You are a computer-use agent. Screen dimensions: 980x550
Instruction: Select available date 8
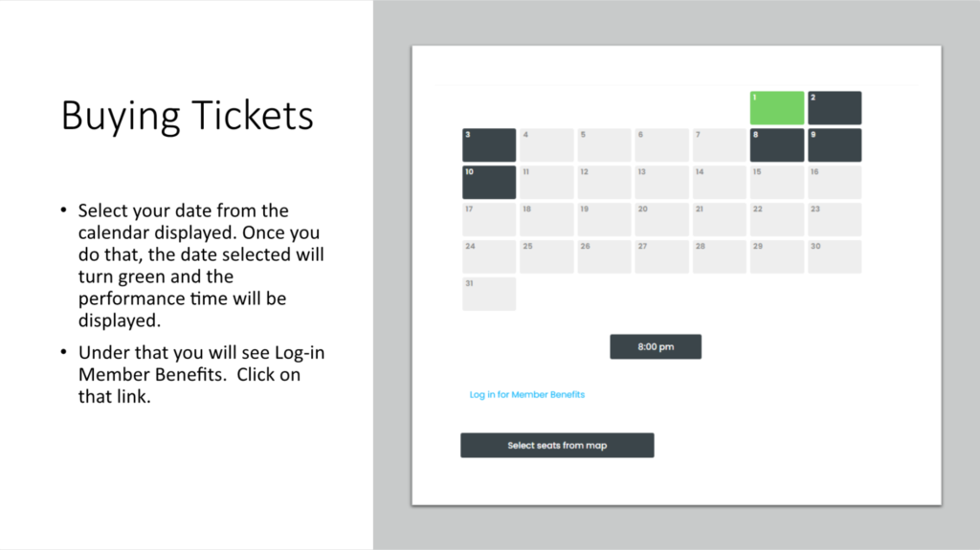776,145
